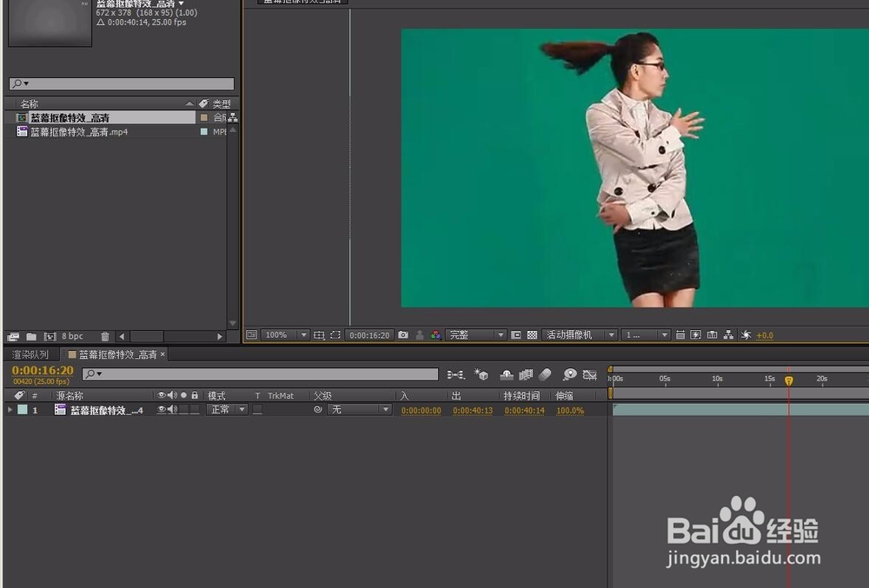Toggle draft 3D icon in timeline

click(481, 375)
